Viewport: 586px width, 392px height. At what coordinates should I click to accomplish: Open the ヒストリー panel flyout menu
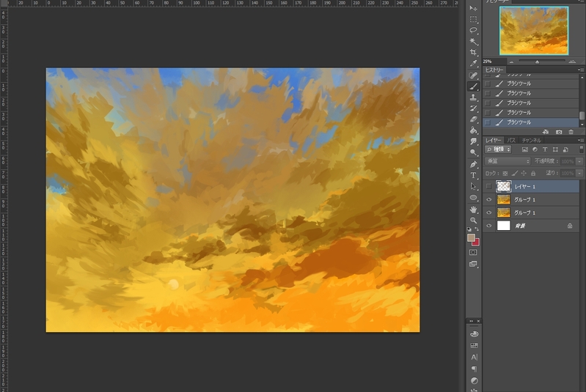pos(581,70)
